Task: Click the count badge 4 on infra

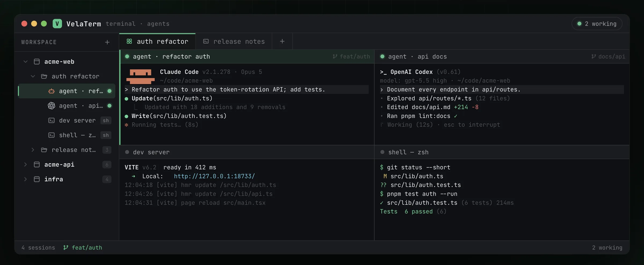Action: [107, 179]
